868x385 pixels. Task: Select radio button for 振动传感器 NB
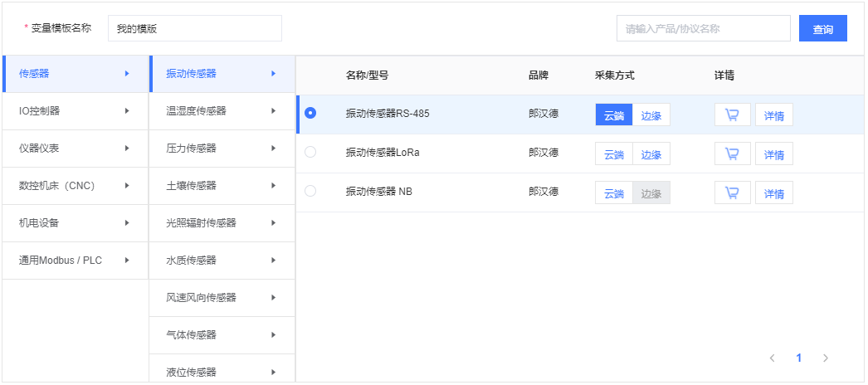pyautogui.click(x=310, y=191)
